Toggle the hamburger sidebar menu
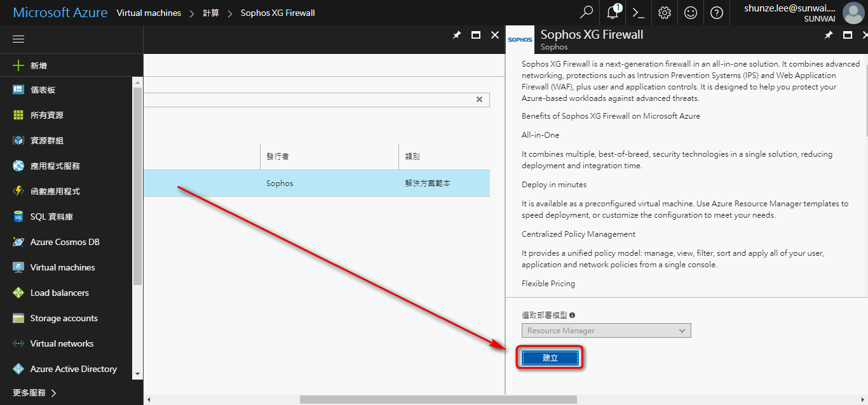 18,39
